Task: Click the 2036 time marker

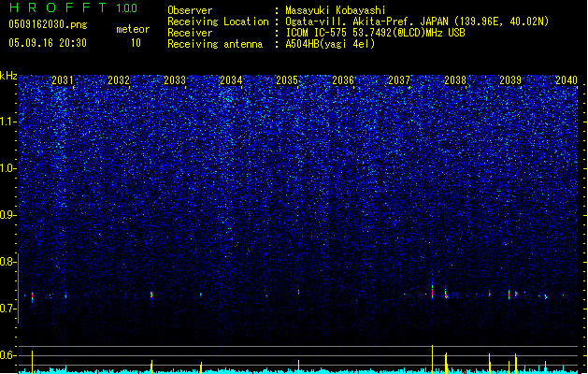Action: [343, 79]
